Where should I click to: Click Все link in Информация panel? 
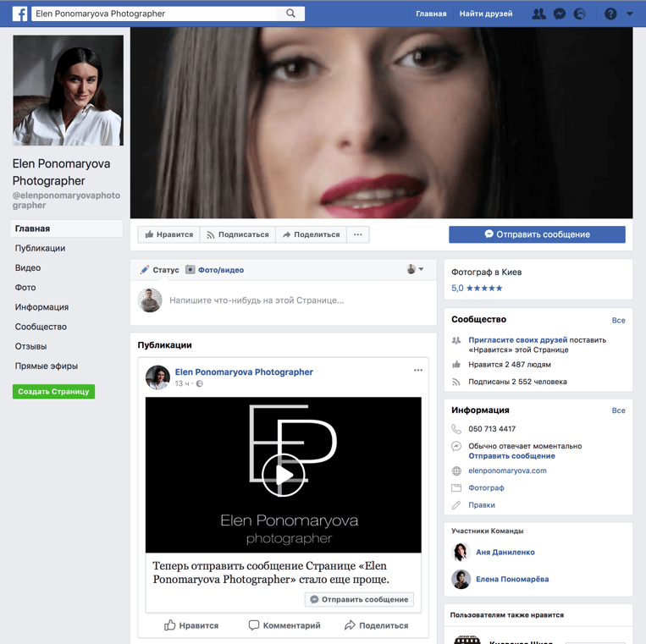tap(618, 410)
